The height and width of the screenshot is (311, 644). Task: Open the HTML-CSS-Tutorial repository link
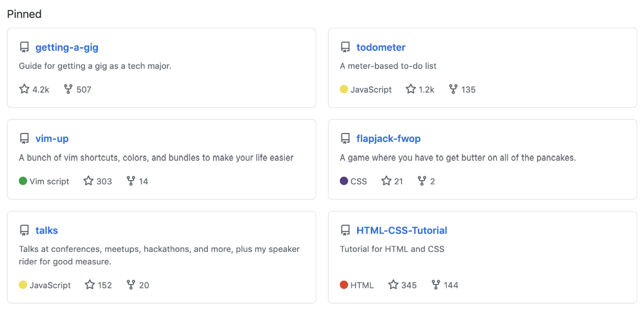click(x=402, y=230)
